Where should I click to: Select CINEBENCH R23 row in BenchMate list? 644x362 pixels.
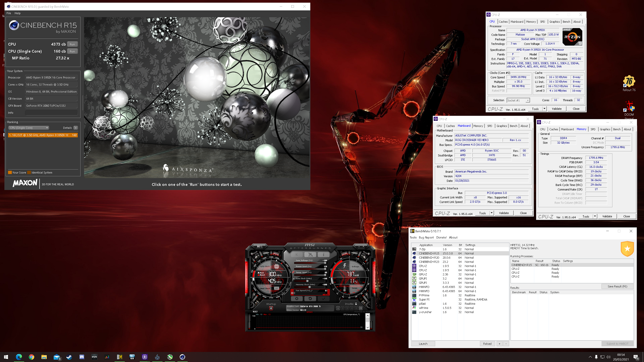tap(460, 262)
